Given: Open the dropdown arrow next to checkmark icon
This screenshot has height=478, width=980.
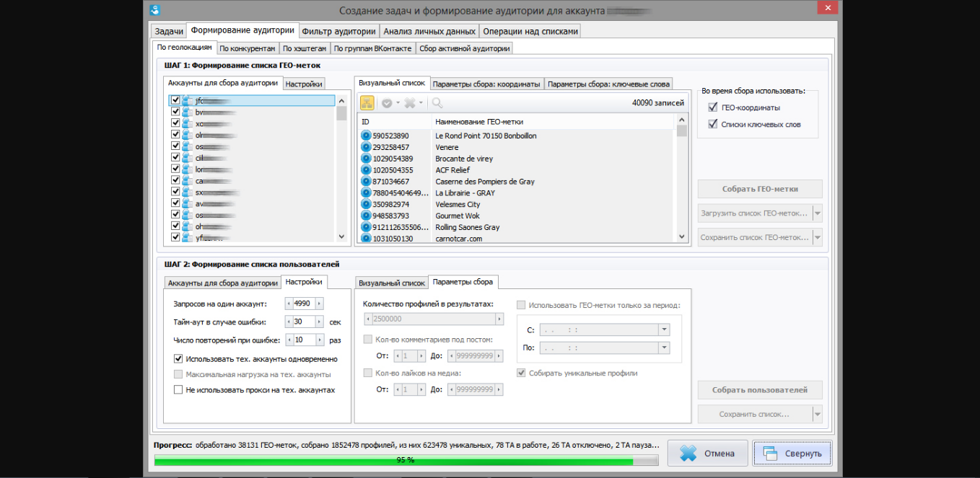Looking at the screenshot, I should [398, 103].
